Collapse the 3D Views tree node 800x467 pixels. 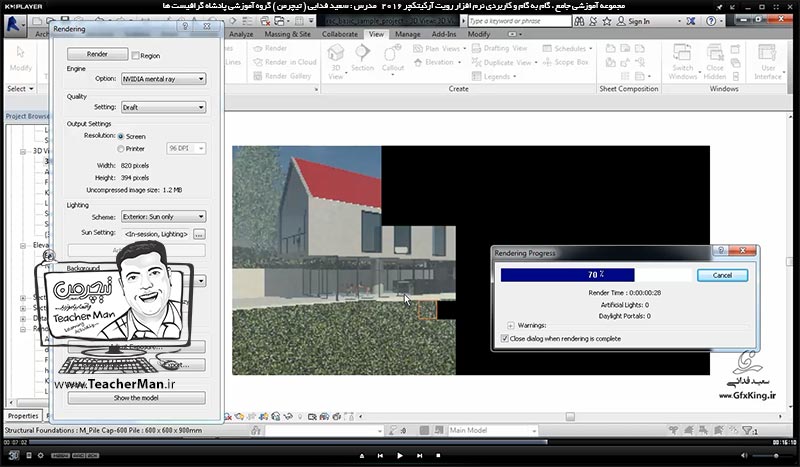pyautogui.click(x=23, y=152)
